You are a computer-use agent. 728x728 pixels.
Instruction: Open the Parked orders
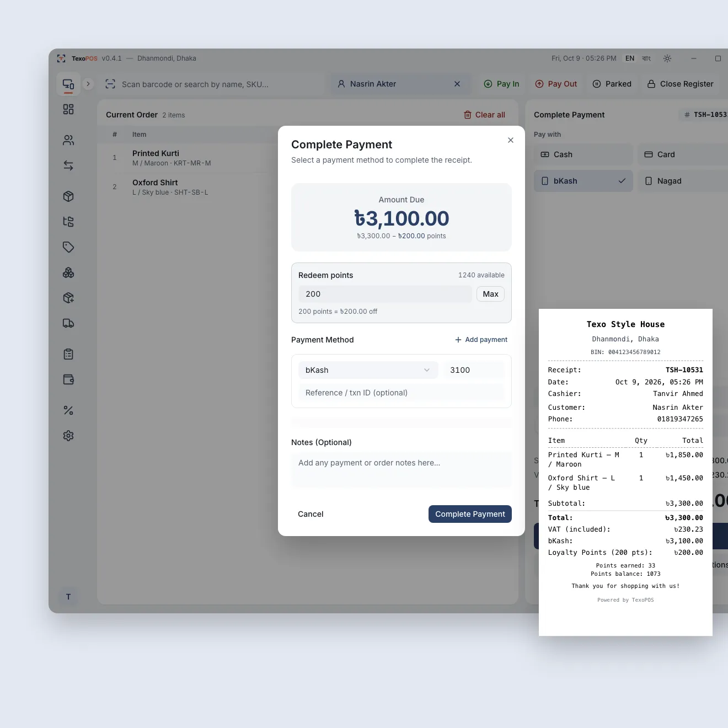pos(612,84)
